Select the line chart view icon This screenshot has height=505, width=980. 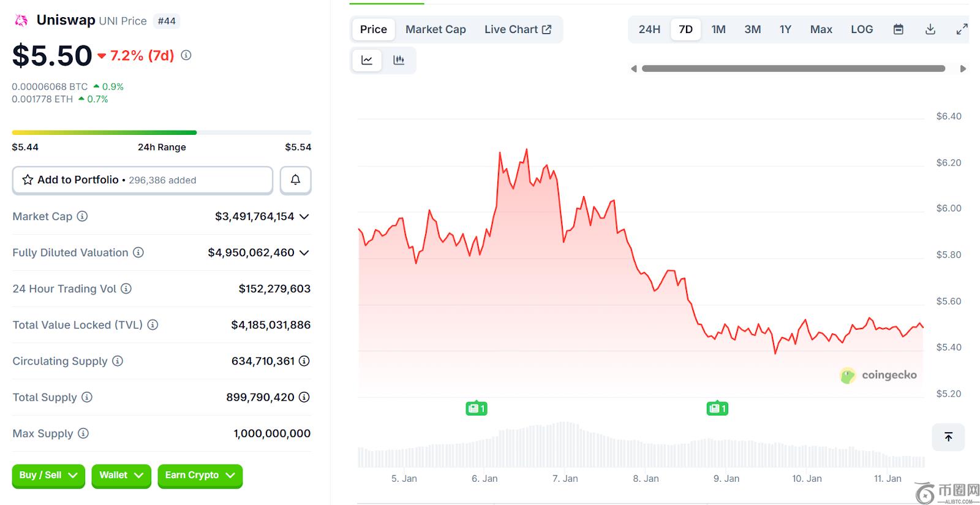(x=367, y=60)
